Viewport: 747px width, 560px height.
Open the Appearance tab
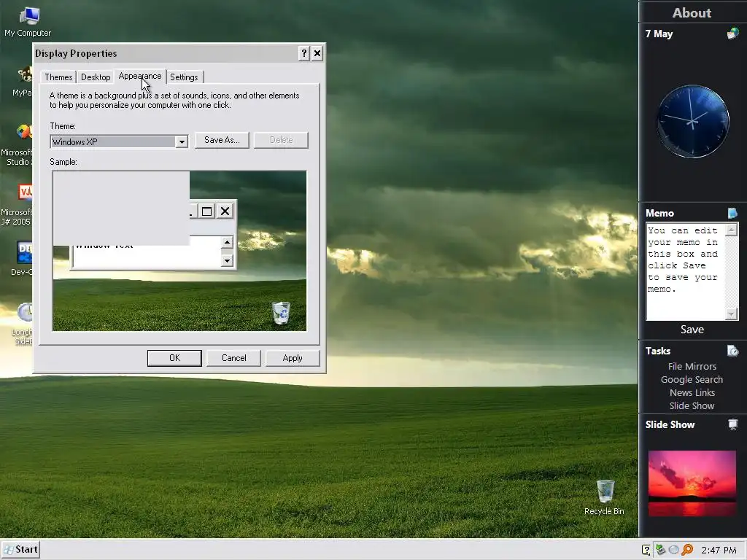coord(139,76)
